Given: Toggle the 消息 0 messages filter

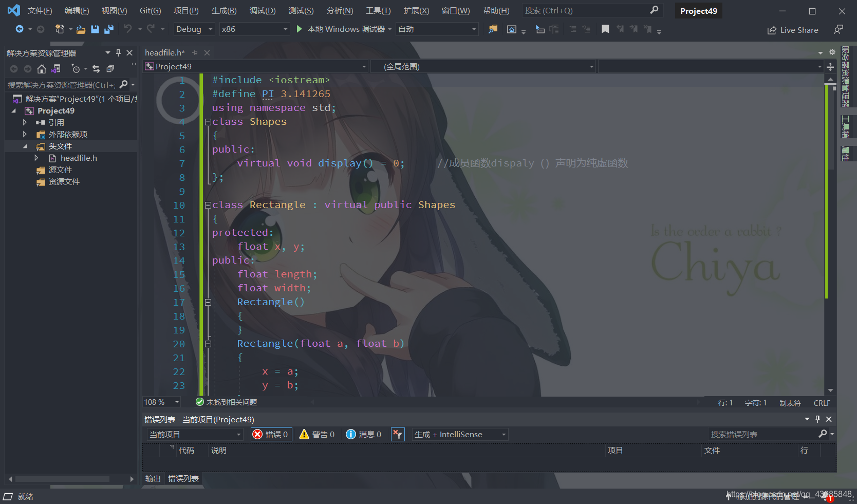Looking at the screenshot, I should [364, 434].
